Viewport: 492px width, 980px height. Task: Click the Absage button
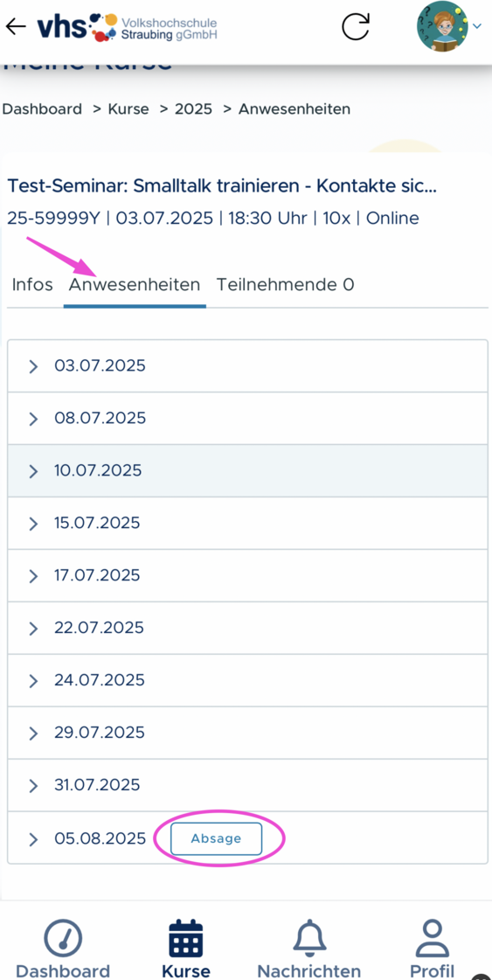pos(217,838)
